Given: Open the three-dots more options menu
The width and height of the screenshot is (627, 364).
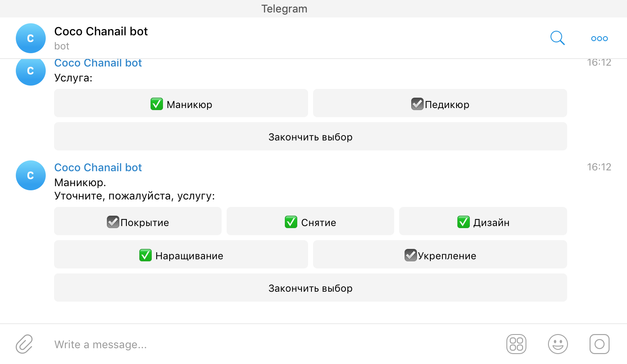Looking at the screenshot, I should point(599,39).
